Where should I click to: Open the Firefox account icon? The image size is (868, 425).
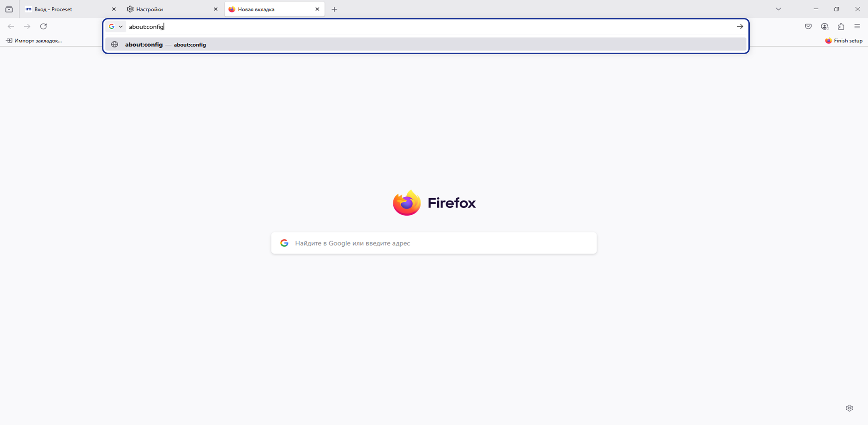(825, 27)
